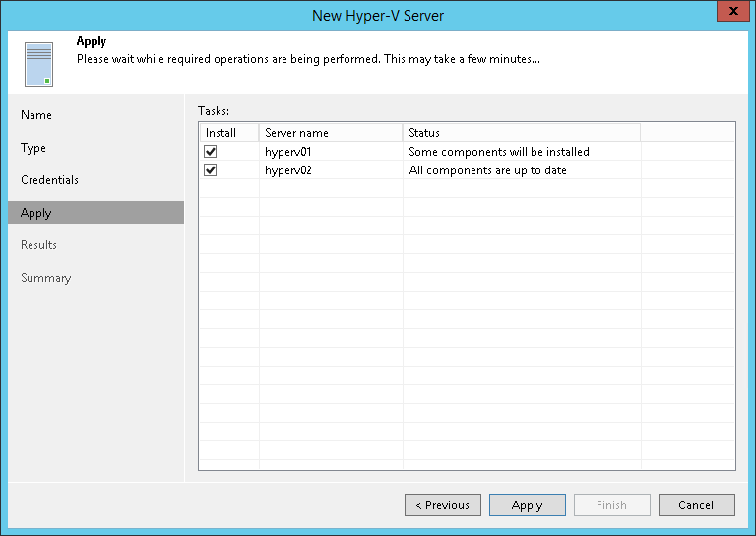Screen dimensions: 756x536
Task: Go to the Type wizard step
Action: pos(33,148)
